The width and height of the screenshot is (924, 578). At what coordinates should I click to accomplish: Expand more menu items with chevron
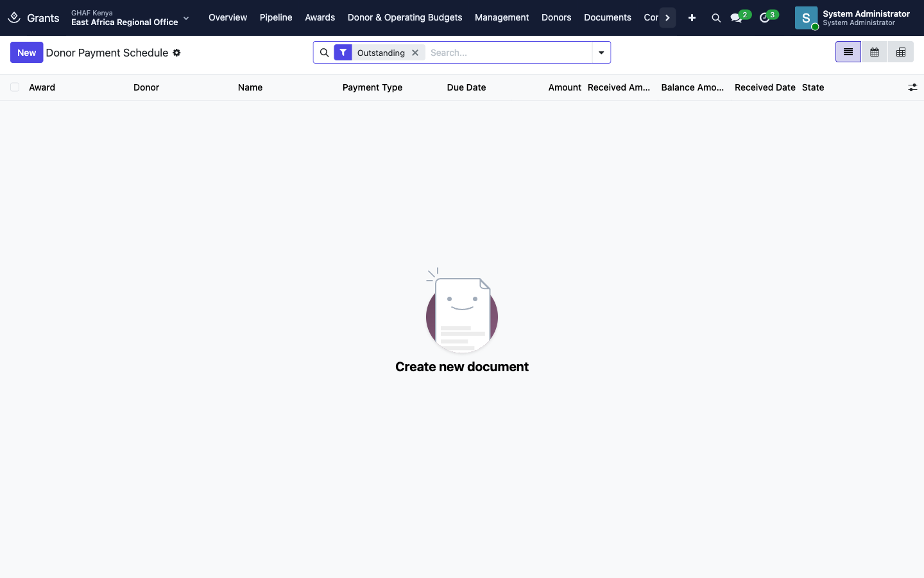point(667,18)
